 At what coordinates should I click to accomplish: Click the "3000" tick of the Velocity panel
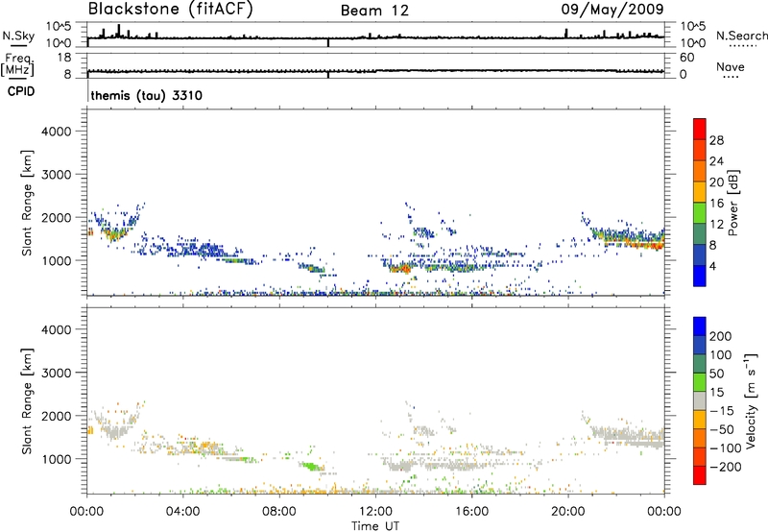[x=57, y=373]
